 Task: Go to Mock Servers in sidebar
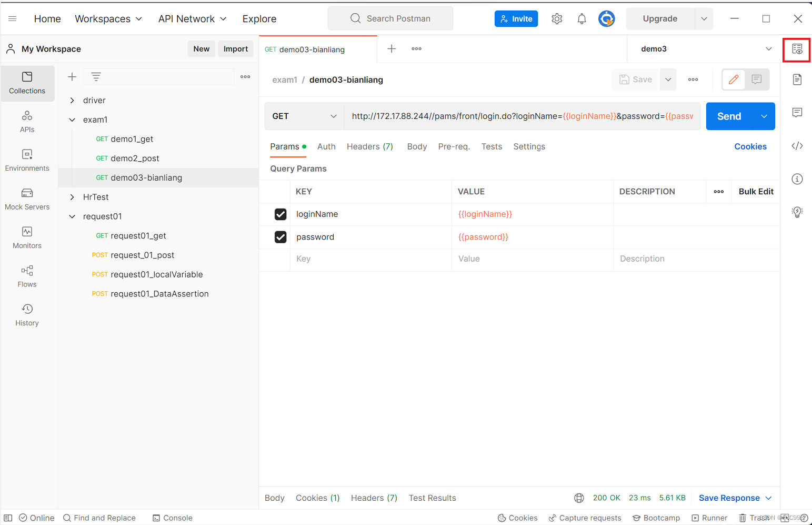coord(27,199)
